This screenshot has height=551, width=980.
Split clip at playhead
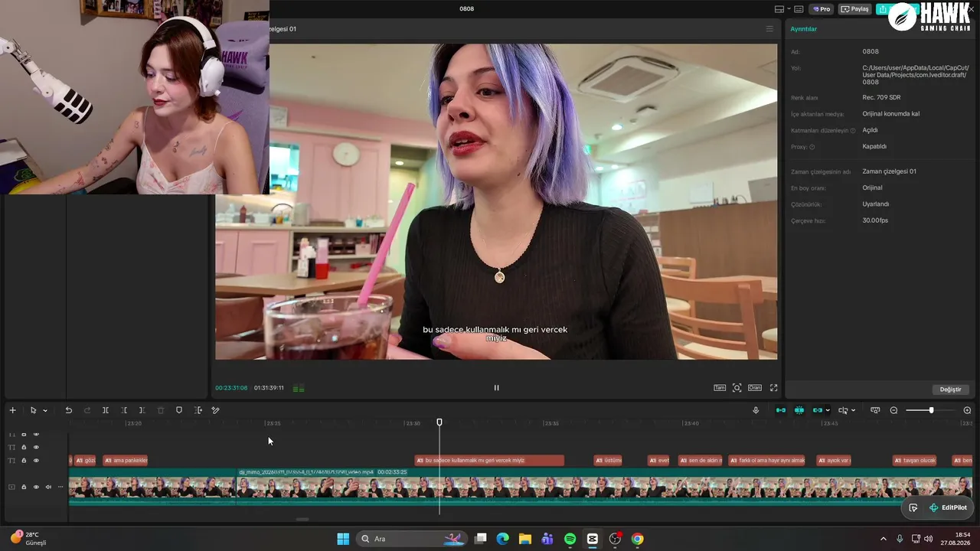click(x=106, y=410)
